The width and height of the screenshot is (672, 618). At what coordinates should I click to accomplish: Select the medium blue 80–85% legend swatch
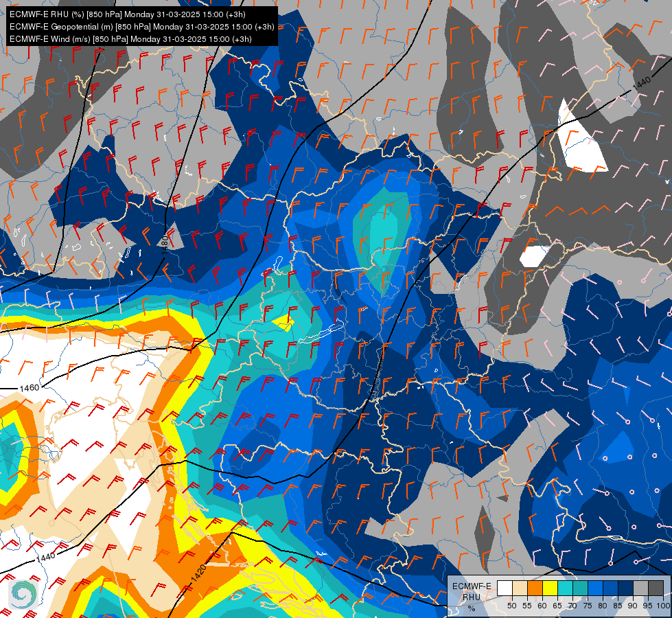610,588
